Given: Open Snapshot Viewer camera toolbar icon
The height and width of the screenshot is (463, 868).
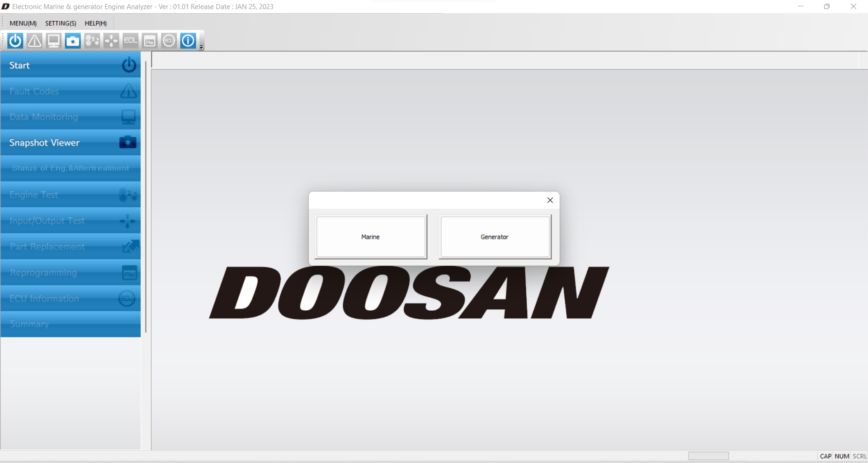Looking at the screenshot, I should tap(73, 41).
